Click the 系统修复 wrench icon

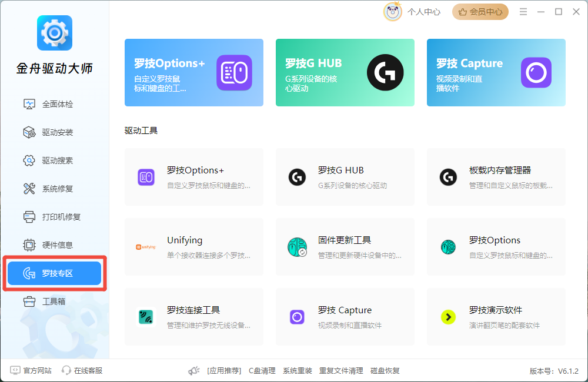pos(29,189)
